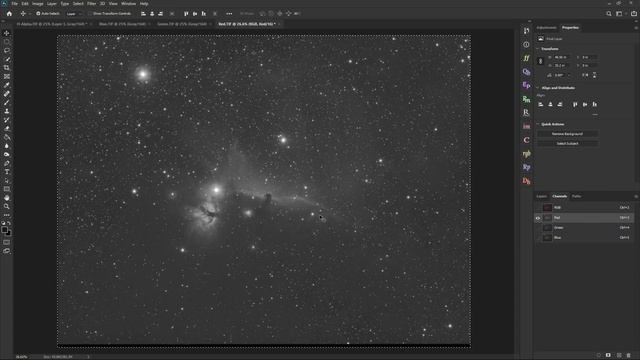
Task: Open the search icon at top right
Action: (609, 13)
